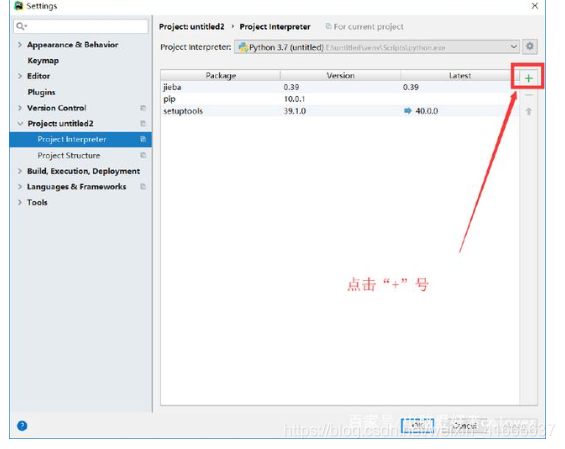Select Tools label in settings tree
Screen dimensions: 565x449
coord(37,202)
